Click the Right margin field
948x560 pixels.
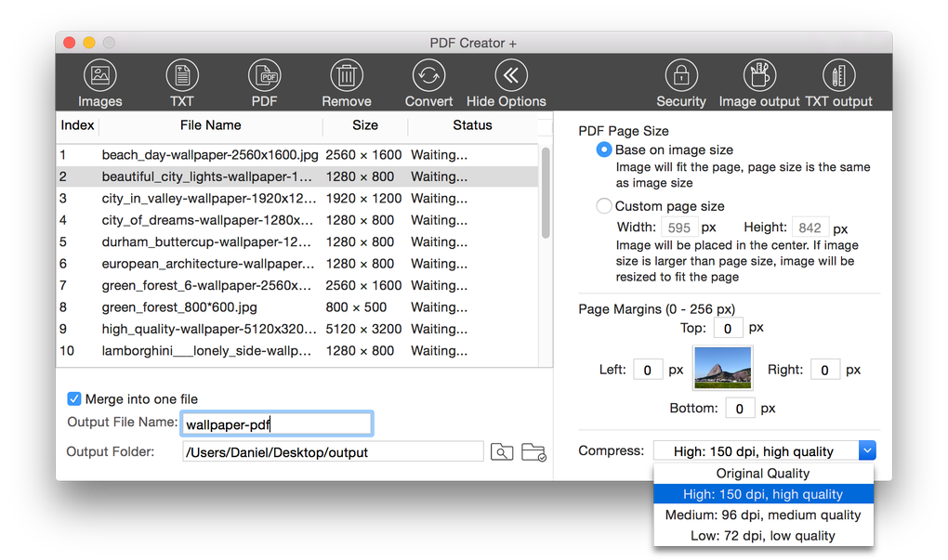coord(825,370)
